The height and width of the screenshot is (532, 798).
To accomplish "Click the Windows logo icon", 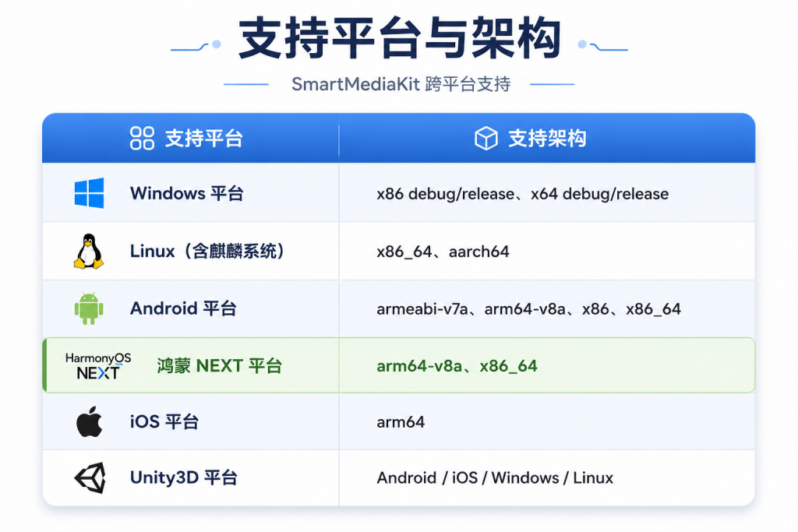I will pos(89,192).
